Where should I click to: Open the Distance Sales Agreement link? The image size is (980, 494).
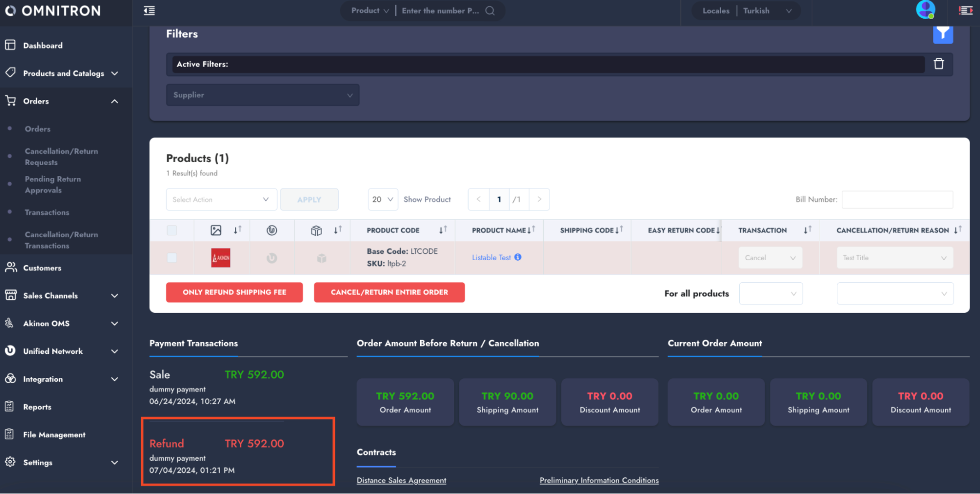point(401,480)
